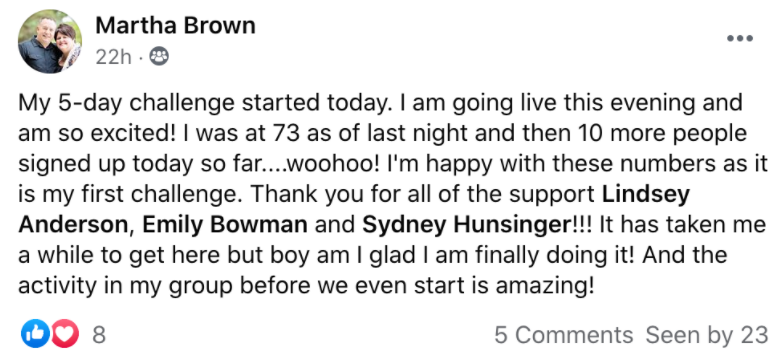This screenshot has width=784, height=363.
Task: Open the reaction count 8 list
Action: tap(99, 334)
